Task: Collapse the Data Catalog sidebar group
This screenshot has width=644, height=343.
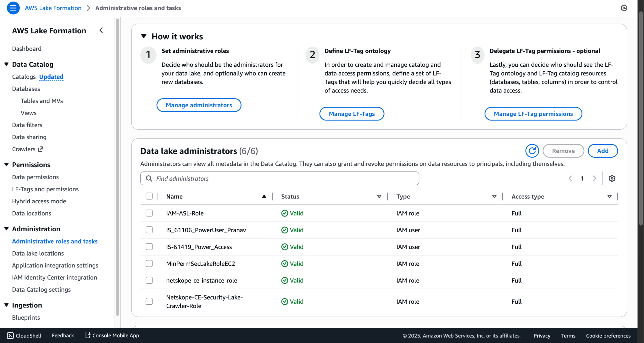Action: point(6,64)
